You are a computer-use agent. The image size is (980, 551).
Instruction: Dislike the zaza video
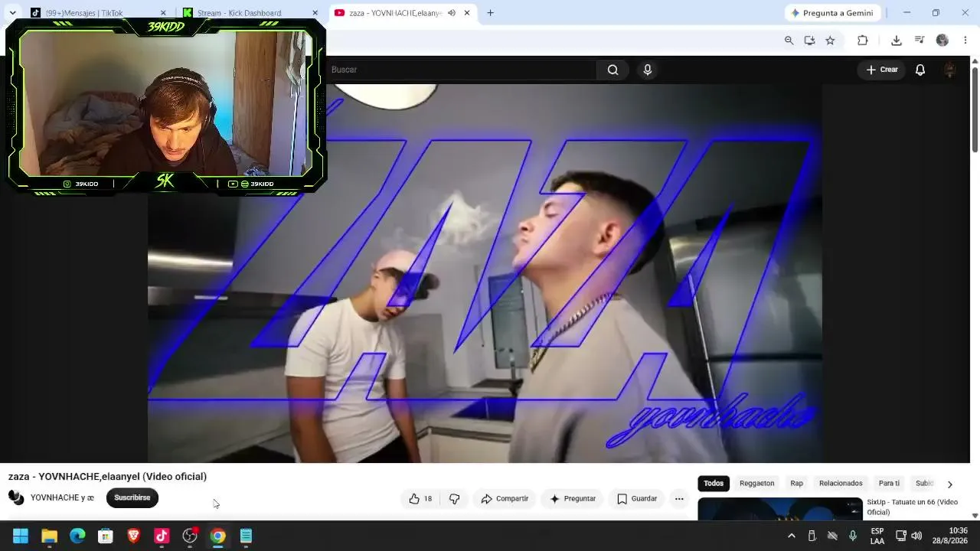pyautogui.click(x=455, y=499)
